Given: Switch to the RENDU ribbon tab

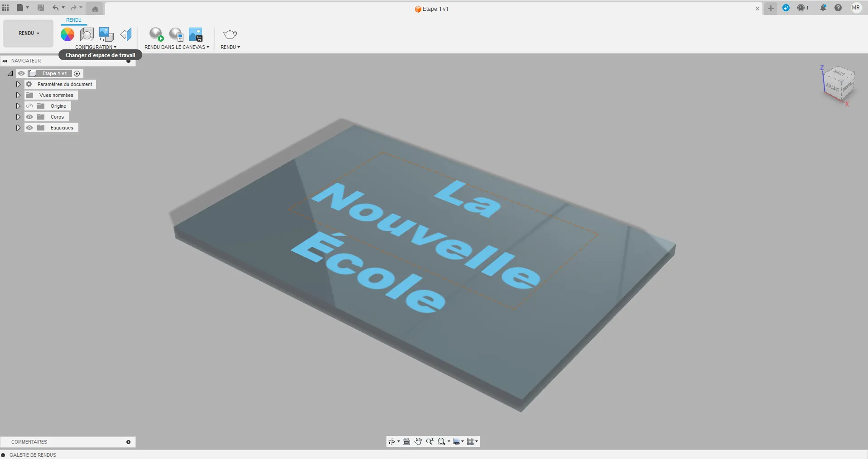Looking at the screenshot, I should 74,20.
